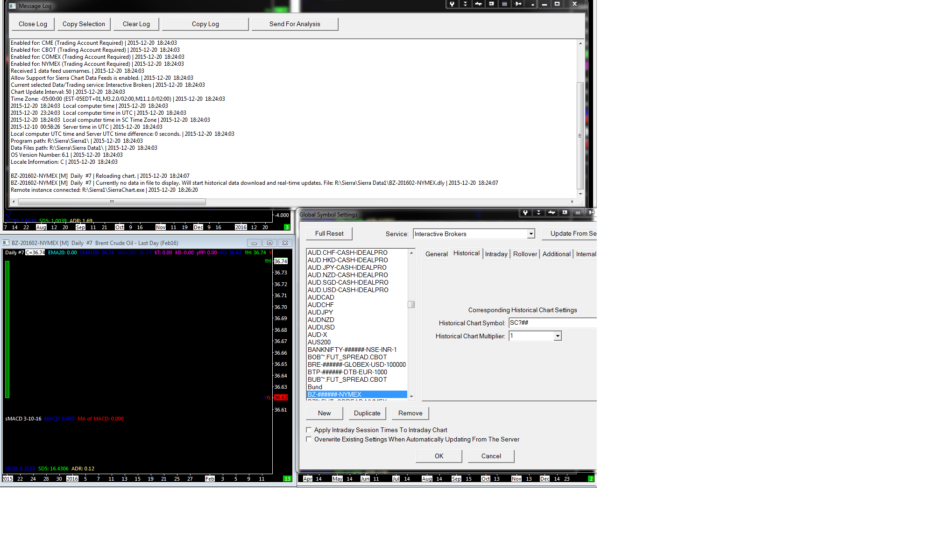Open the Rollover tab
This screenshot has width=934, height=560.
click(x=525, y=254)
